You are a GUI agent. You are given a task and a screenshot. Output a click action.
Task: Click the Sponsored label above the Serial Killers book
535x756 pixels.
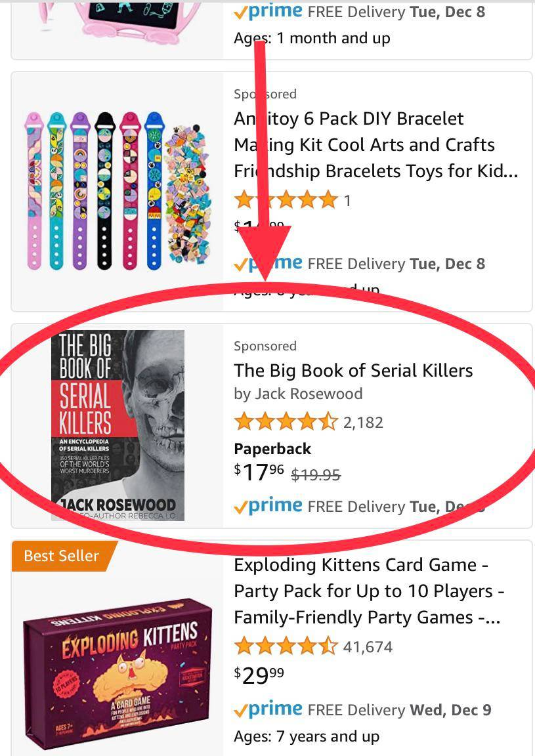265,346
